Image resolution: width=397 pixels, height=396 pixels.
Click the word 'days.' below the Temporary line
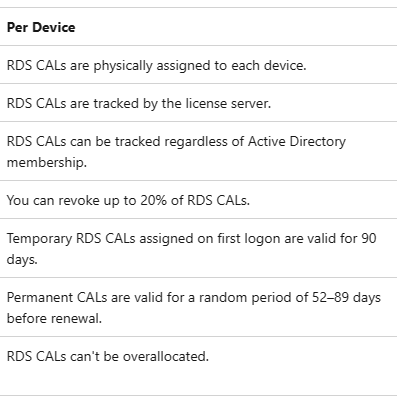click(x=22, y=259)
